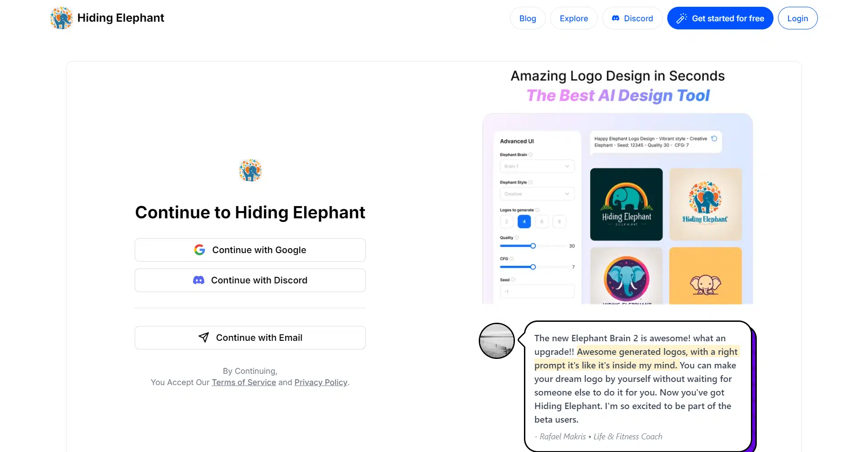868x452 pixels.
Task: Click the Hiding Elephant logo in header
Action: click(x=61, y=18)
